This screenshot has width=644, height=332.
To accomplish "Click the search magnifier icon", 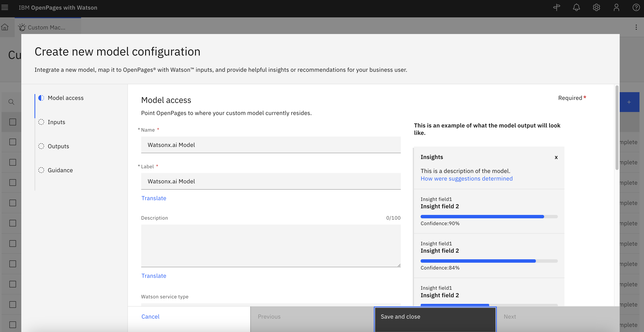I will tap(11, 102).
